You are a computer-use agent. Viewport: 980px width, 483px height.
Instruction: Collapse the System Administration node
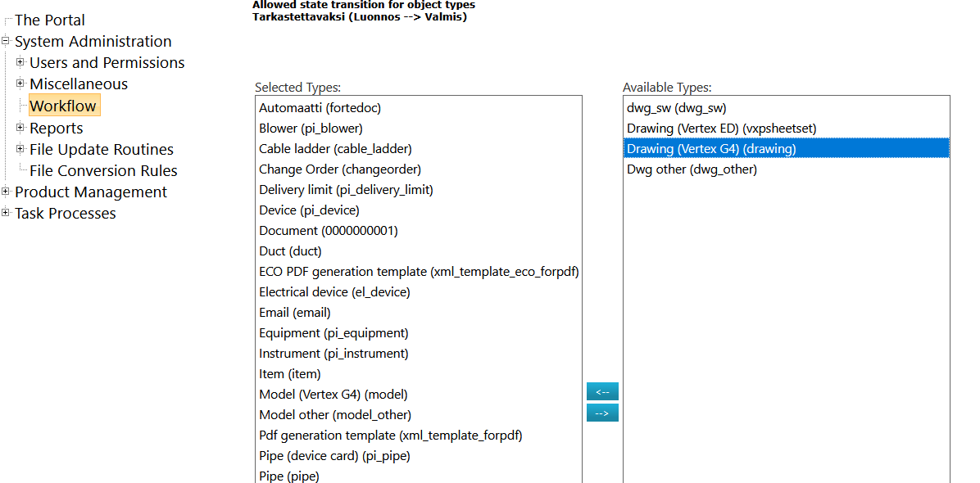[x=6, y=41]
